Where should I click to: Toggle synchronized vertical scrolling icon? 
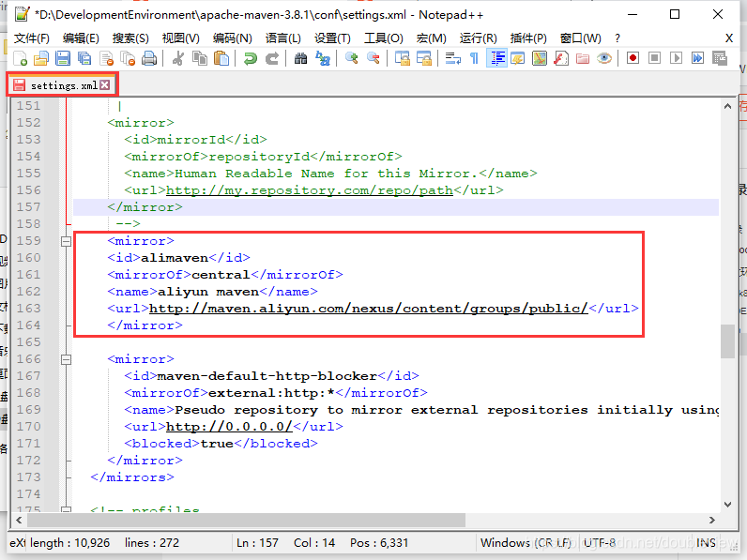(x=402, y=58)
